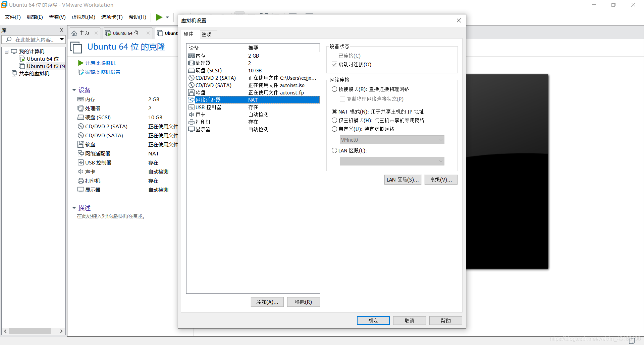The width and height of the screenshot is (644, 345).
Task: Click Display icon in VM summary pane
Action: pyautogui.click(x=80, y=190)
